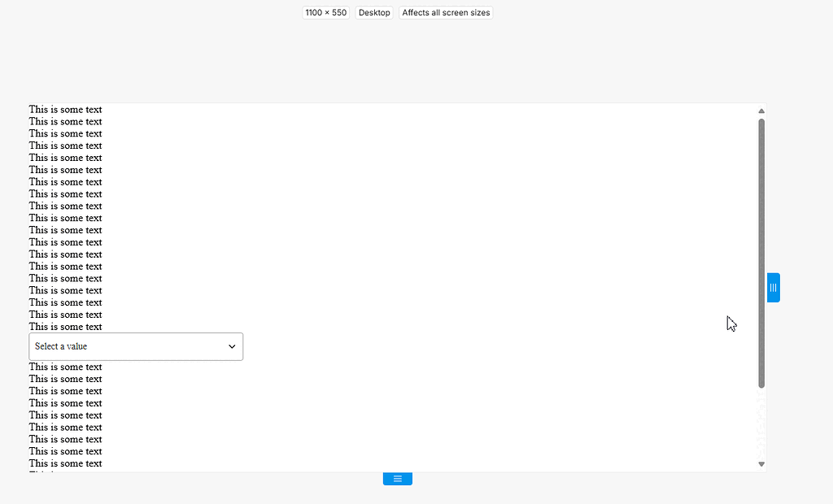The image size is (833, 504).
Task: Select the first This is some text line
Action: (65, 109)
